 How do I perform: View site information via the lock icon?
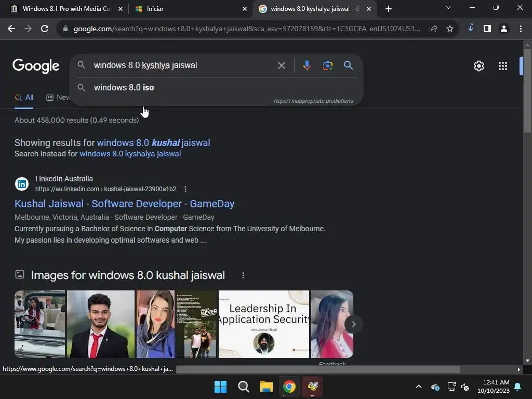[65, 29]
